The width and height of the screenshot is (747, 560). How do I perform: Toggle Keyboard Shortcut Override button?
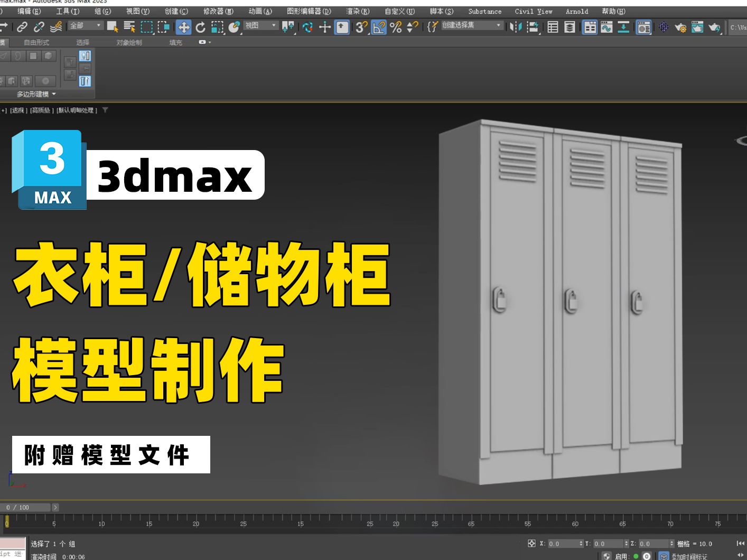coord(342,27)
